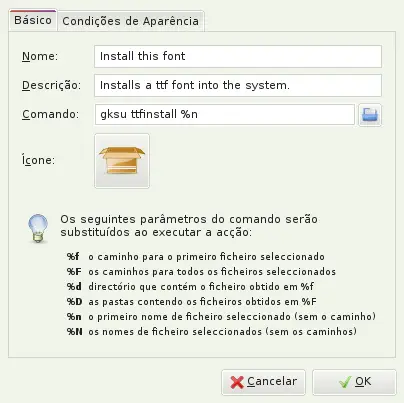Select the %D parameter description line
Viewport: 404px width, 403px height.
pos(191,302)
